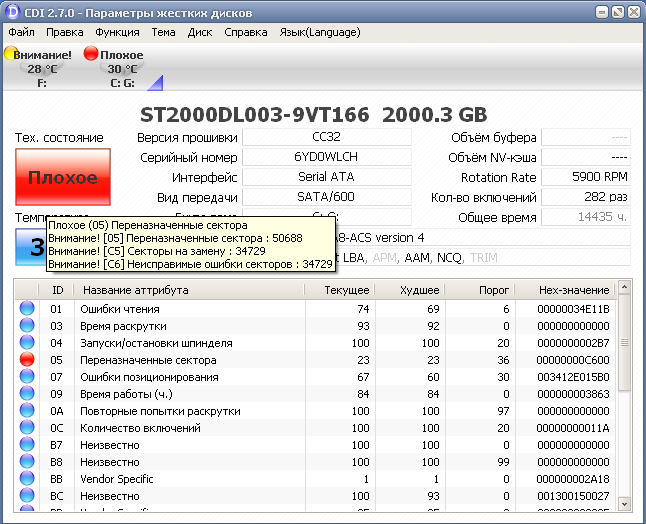This screenshot has height=524, width=646.
Task: Click status circle for BB Vendor Specific
Action: click(27, 478)
